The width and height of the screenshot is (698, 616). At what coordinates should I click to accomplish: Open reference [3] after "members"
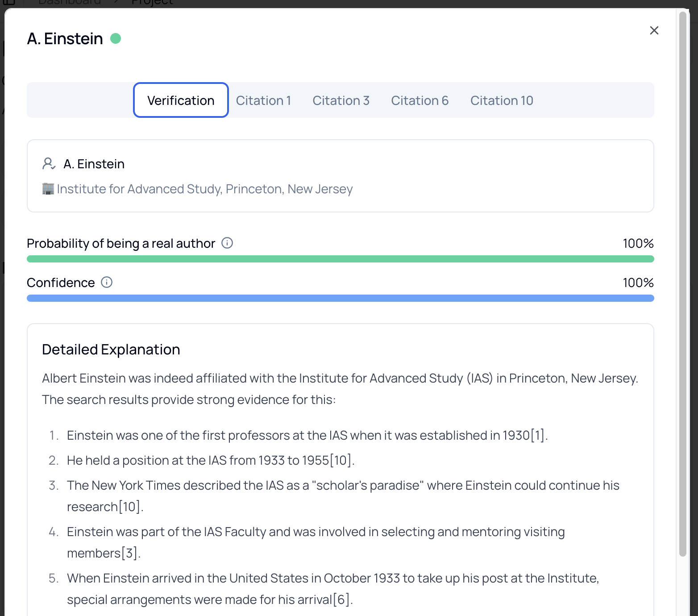130,554
